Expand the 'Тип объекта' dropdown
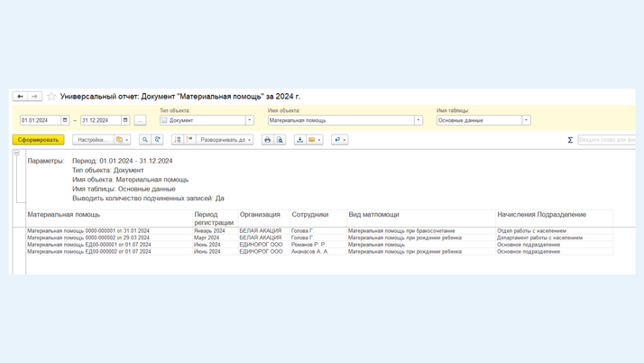Viewport: 644px width, 363px height. [x=250, y=120]
